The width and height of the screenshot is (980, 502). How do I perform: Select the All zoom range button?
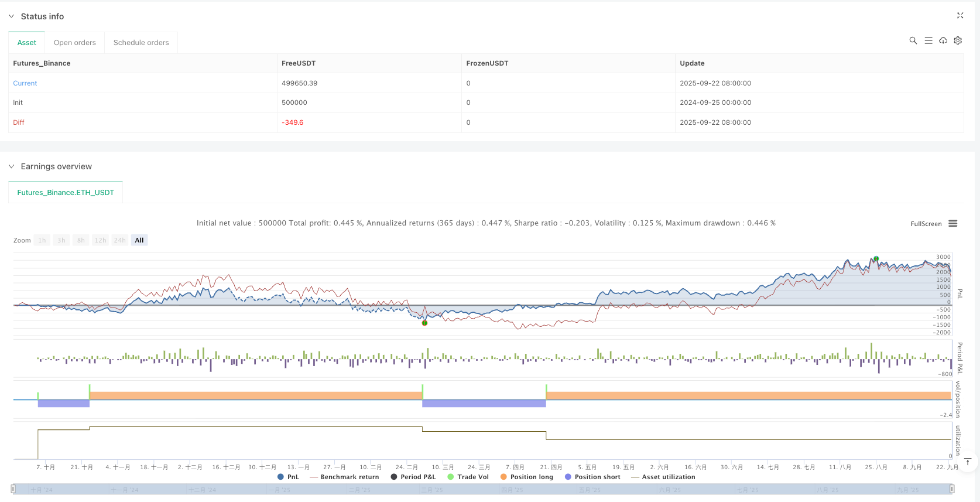coord(139,240)
